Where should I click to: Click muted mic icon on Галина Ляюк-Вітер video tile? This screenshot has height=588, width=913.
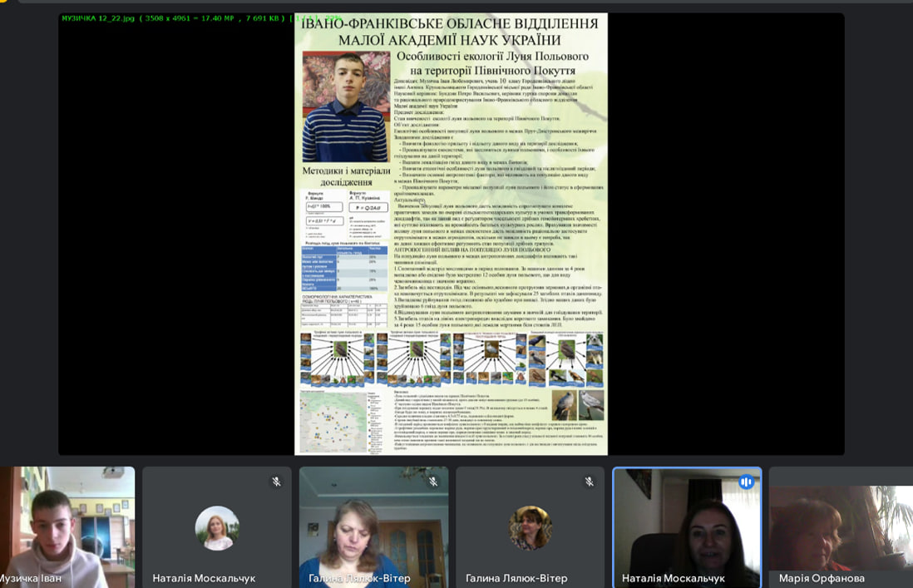[x=433, y=482]
